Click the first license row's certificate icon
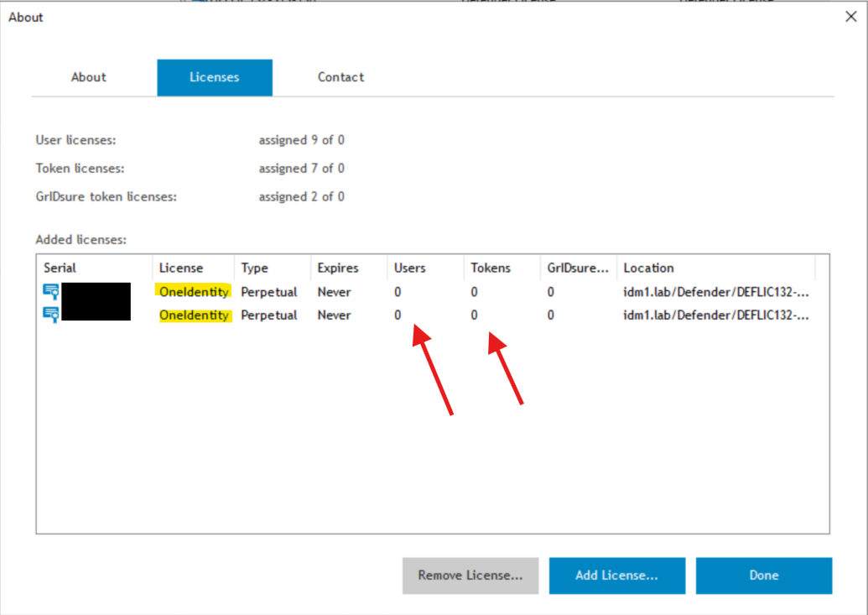Viewport: 868px width, 615px height. [x=51, y=292]
